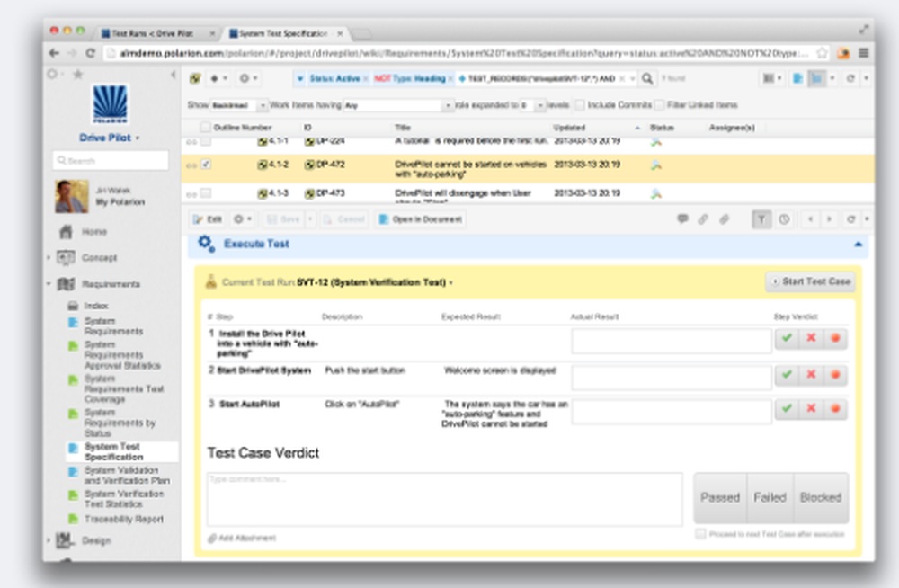Click the Add Attachment link
The height and width of the screenshot is (588, 899).
pos(242,538)
